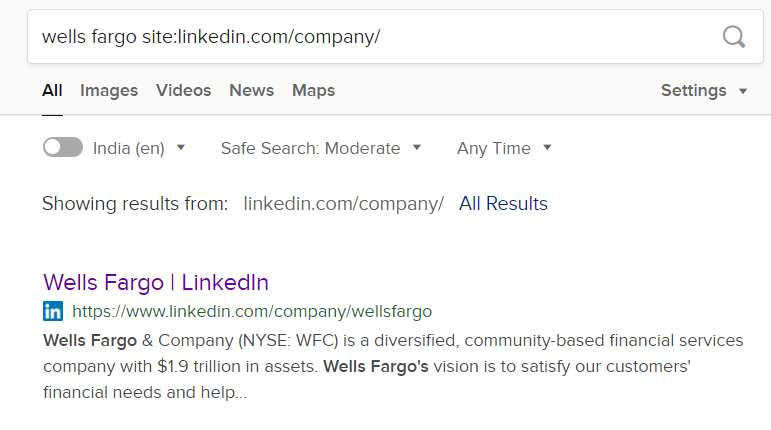Click the LinkedIn favicon beside the result URL

click(53, 311)
